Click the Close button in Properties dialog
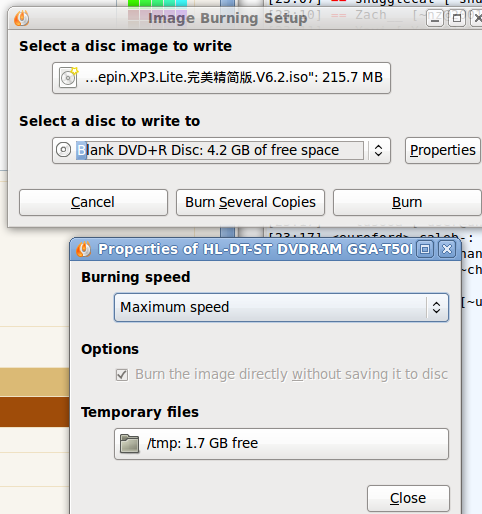 click(x=408, y=498)
